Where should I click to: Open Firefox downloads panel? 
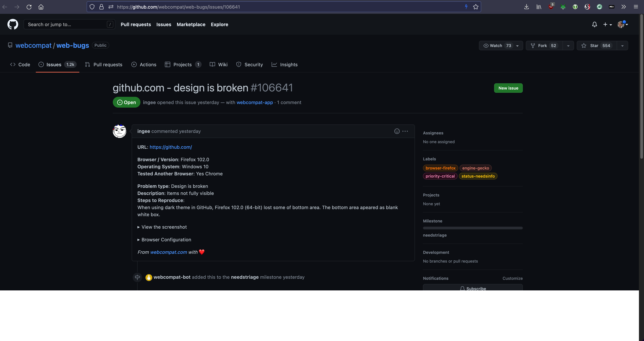coord(526,7)
